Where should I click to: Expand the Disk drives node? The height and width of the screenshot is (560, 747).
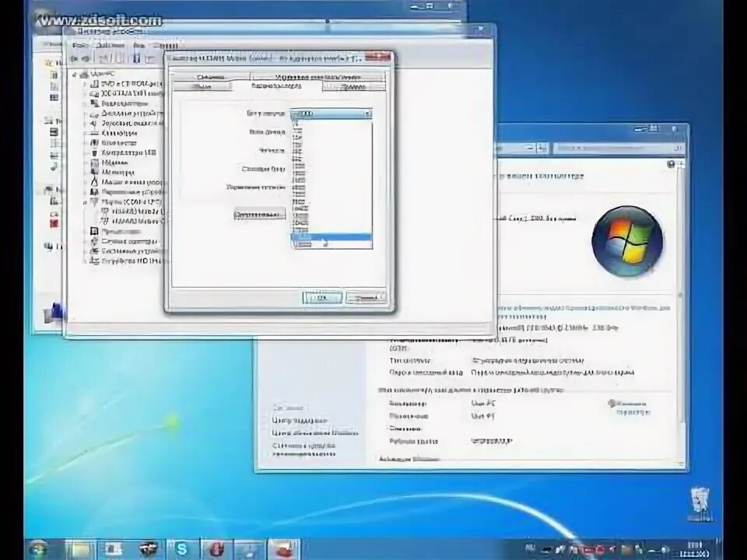(86, 114)
